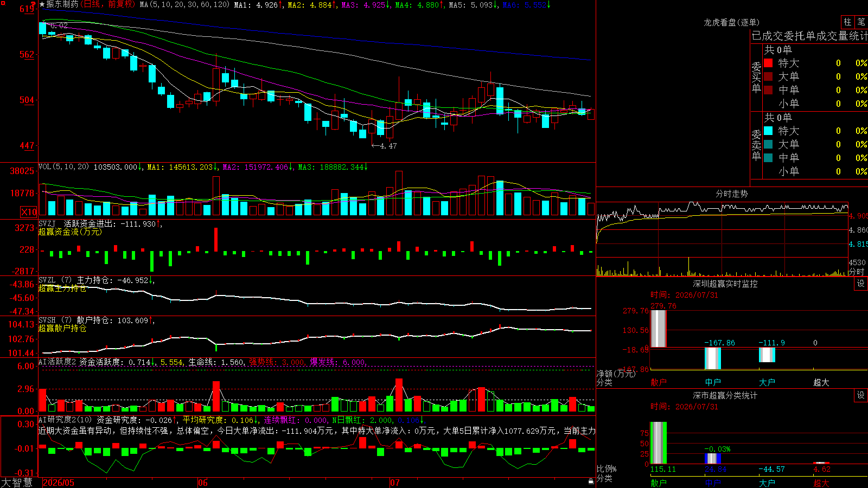Click the 超赢散户持仓 label

pyautogui.click(x=62, y=328)
